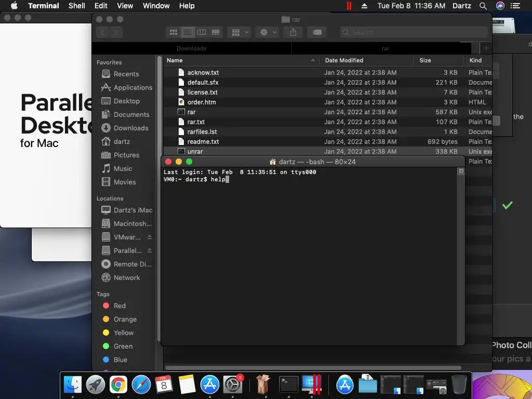Sort files by Date Modified column
The image size is (532, 399).
point(366,60)
